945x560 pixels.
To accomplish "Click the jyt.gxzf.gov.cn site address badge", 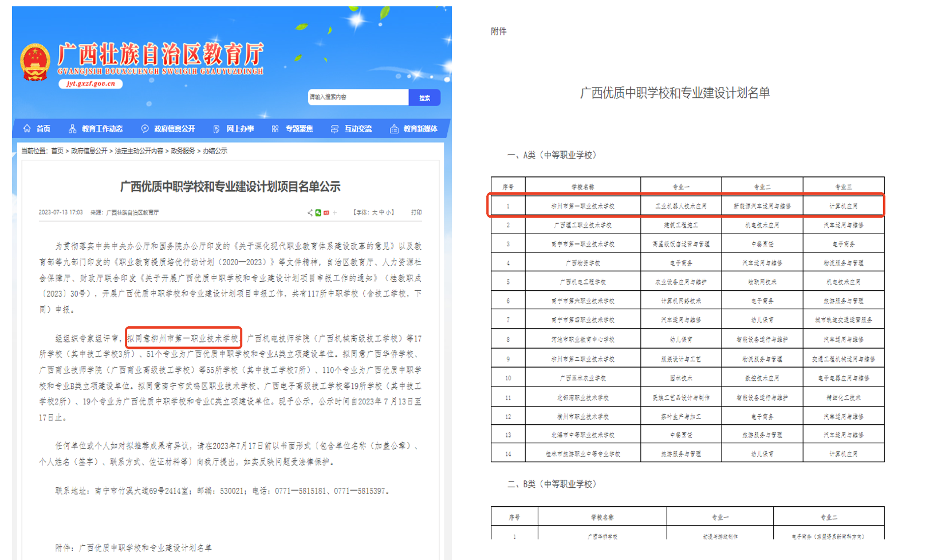I will (x=90, y=84).
